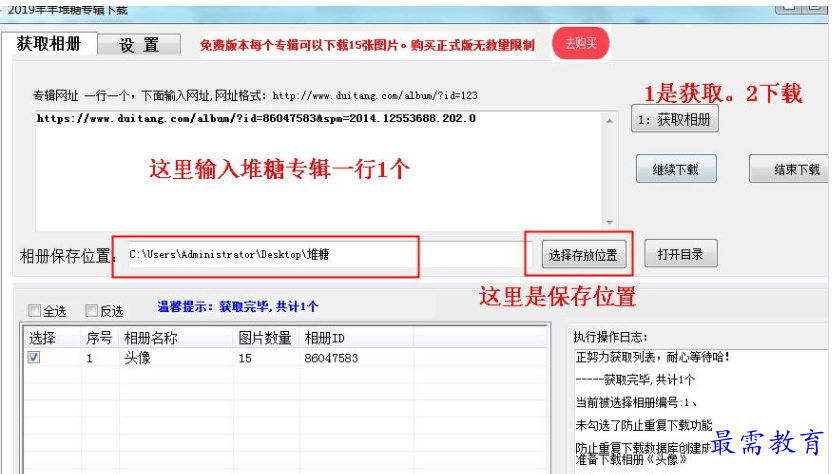
Task: Click the 相册保存位置 path field
Action: pos(329,255)
